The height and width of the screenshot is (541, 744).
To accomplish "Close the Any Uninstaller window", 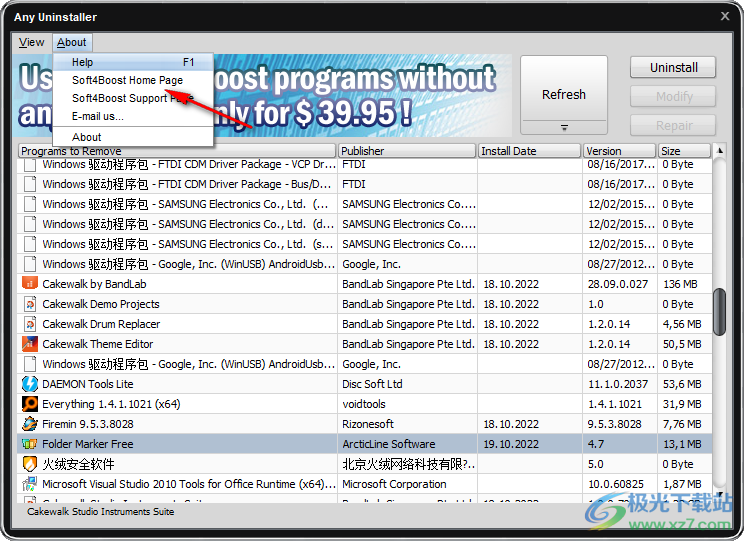I will click(x=725, y=16).
